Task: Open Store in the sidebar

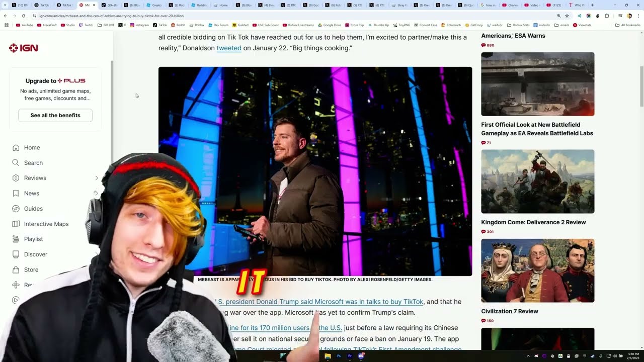Action: pos(31,270)
